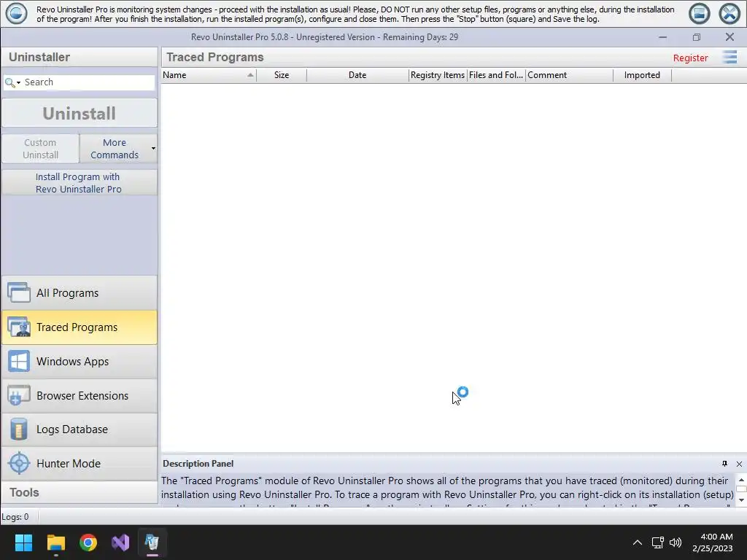Sort by the Imported column header
747x560 pixels.
tap(642, 75)
